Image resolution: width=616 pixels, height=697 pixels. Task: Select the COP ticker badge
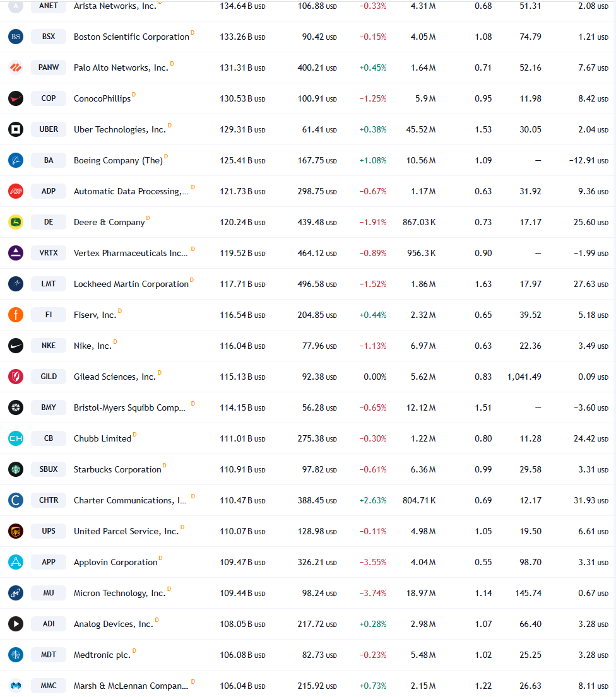pos(49,98)
